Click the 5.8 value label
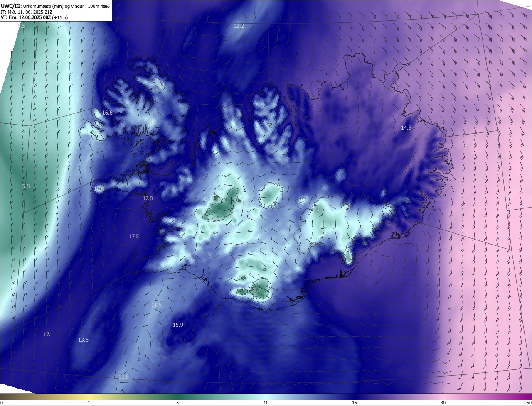Image resolution: width=532 pixels, height=406 pixels. (26, 186)
